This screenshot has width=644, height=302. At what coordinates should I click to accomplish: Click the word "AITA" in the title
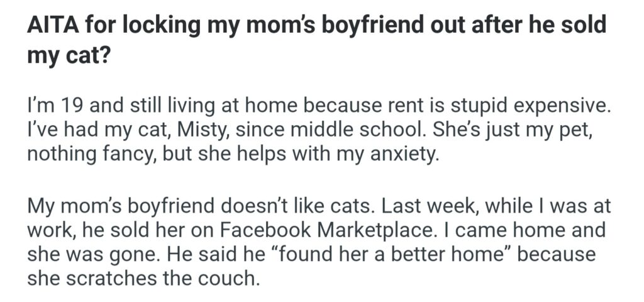click(52, 26)
